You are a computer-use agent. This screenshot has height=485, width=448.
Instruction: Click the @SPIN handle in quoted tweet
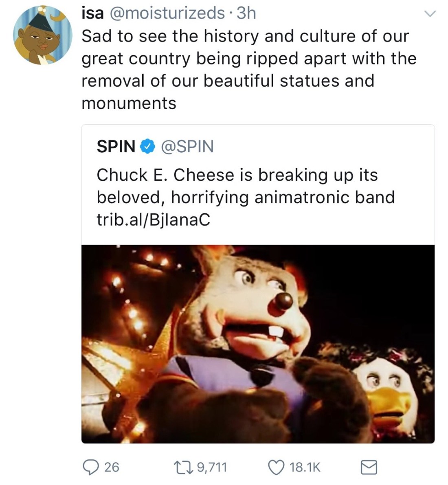click(x=187, y=147)
